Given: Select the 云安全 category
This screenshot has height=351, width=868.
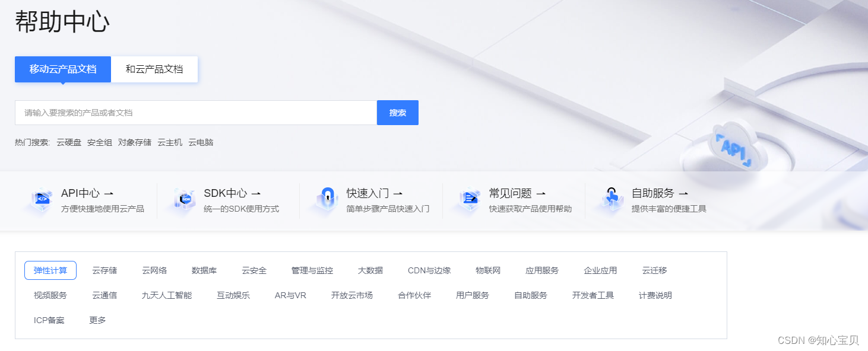Looking at the screenshot, I should pos(254,270).
